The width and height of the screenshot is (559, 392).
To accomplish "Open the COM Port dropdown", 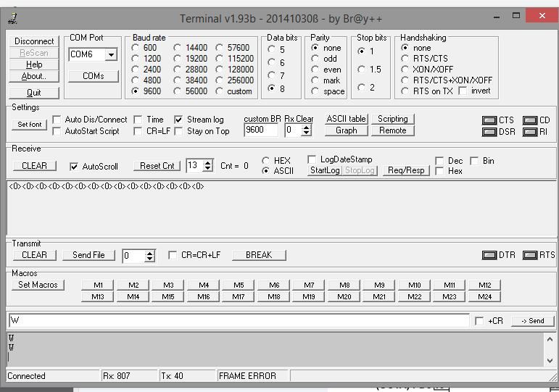I will pyautogui.click(x=111, y=55).
